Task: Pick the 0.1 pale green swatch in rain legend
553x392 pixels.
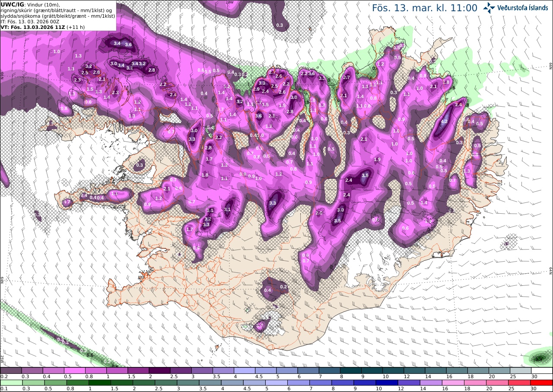Action: coord(11,383)
